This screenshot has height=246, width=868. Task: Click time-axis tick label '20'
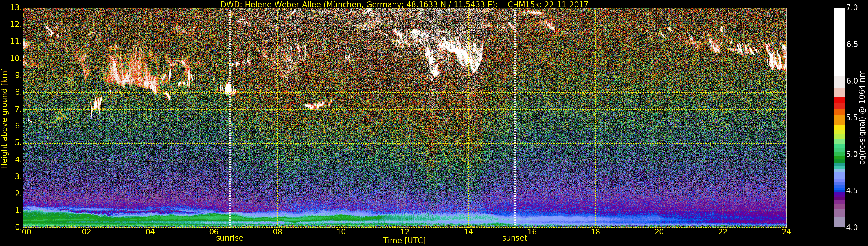tap(659, 232)
